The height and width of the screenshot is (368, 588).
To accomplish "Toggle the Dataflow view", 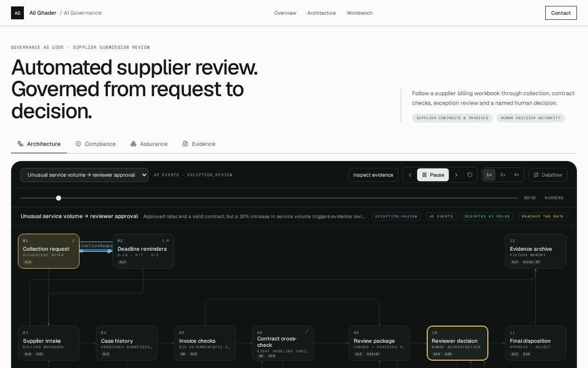I will tap(548, 175).
